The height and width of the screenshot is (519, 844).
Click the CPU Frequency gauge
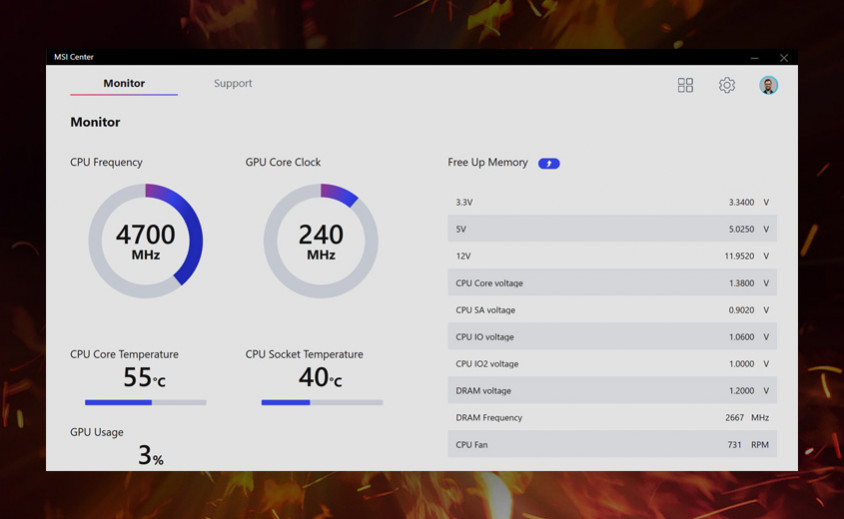coord(146,241)
